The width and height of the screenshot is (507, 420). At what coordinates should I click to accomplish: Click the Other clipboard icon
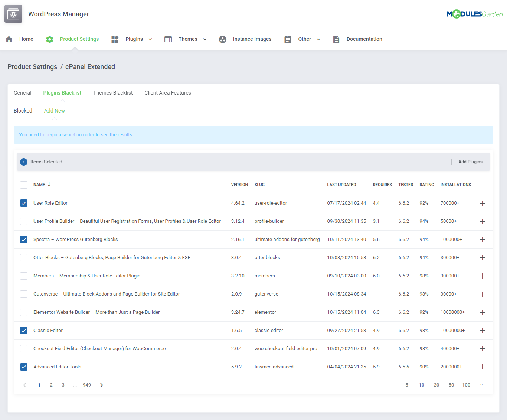pyautogui.click(x=288, y=39)
